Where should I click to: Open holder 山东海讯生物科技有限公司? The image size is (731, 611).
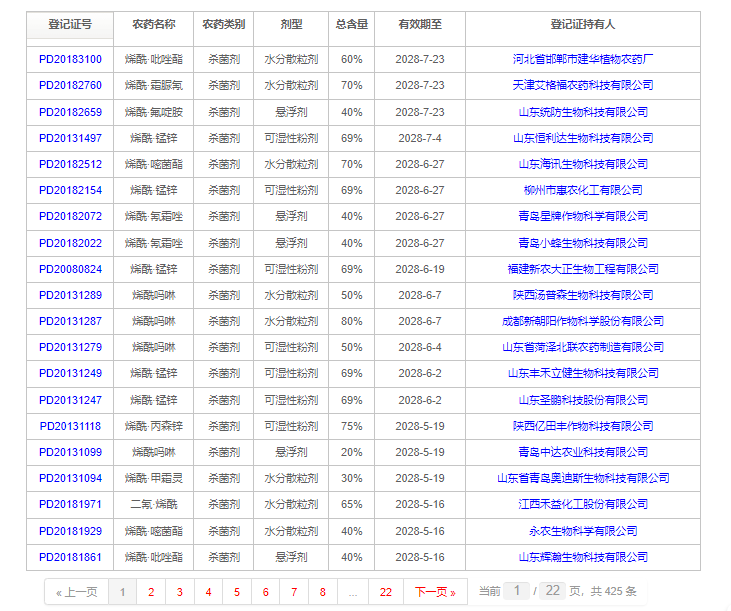[583, 165]
